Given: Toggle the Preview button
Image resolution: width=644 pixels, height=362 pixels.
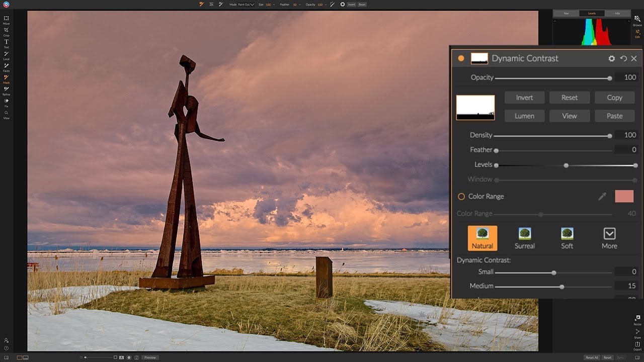Looking at the screenshot, I should tap(150, 357).
